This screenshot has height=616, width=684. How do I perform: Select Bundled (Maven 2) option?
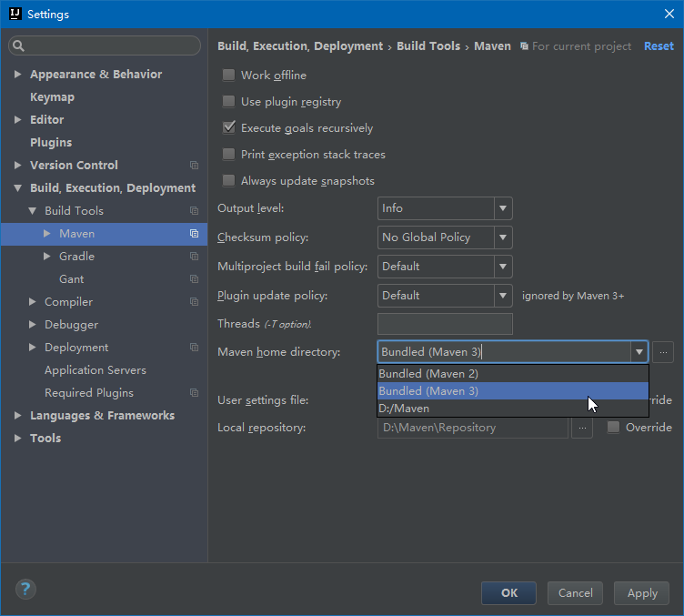tap(513, 374)
